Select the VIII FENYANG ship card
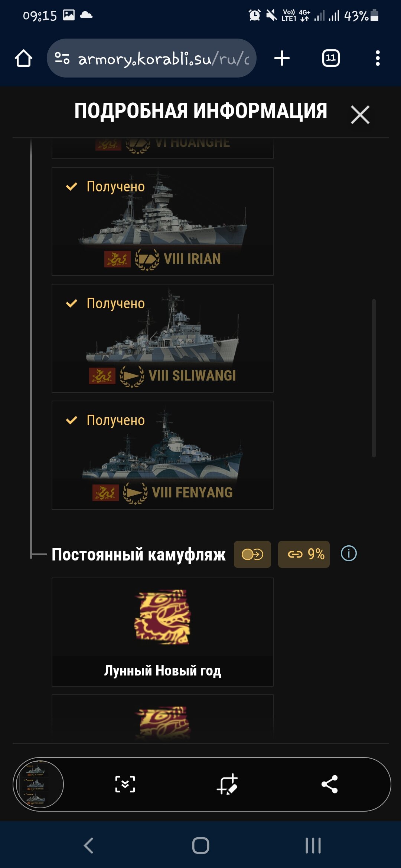Screen dimensions: 401x868 pyautogui.click(x=163, y=455)
